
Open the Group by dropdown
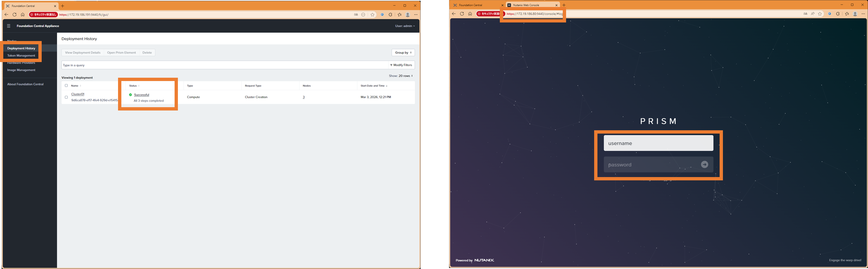(403, 53)
